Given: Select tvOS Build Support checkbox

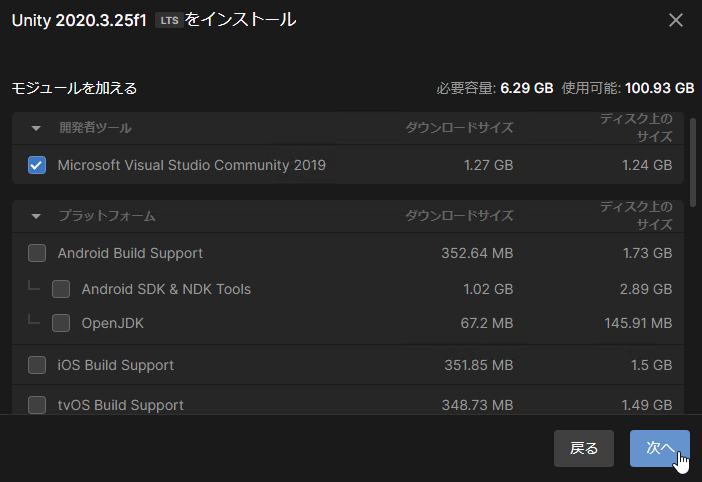Looking at the screenshot, I should pos(37,405).
